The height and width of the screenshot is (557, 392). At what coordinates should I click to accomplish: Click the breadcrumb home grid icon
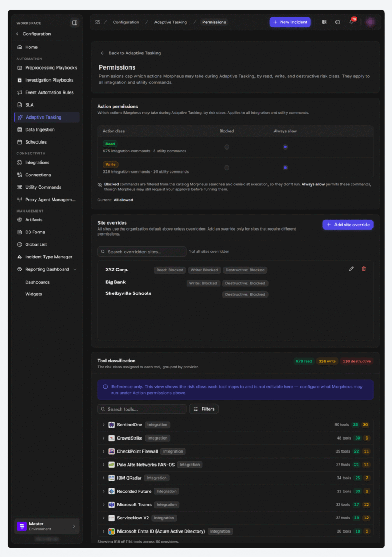(98, 22)
